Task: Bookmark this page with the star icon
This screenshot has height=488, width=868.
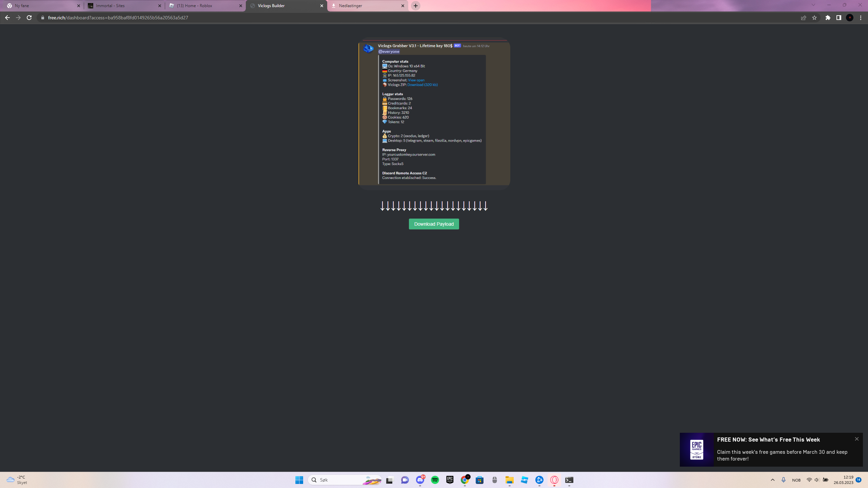Action: coord(814,18)
